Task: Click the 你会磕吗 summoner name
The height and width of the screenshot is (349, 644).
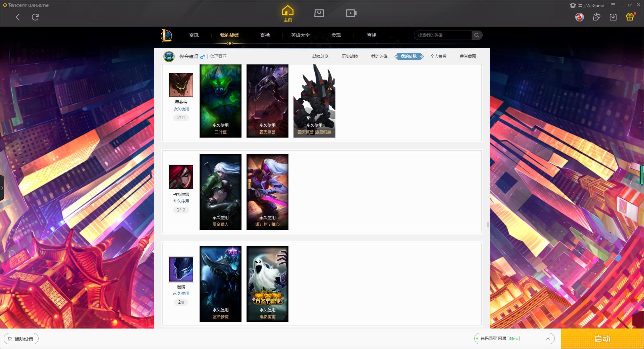Action: [x=189, y=56]
